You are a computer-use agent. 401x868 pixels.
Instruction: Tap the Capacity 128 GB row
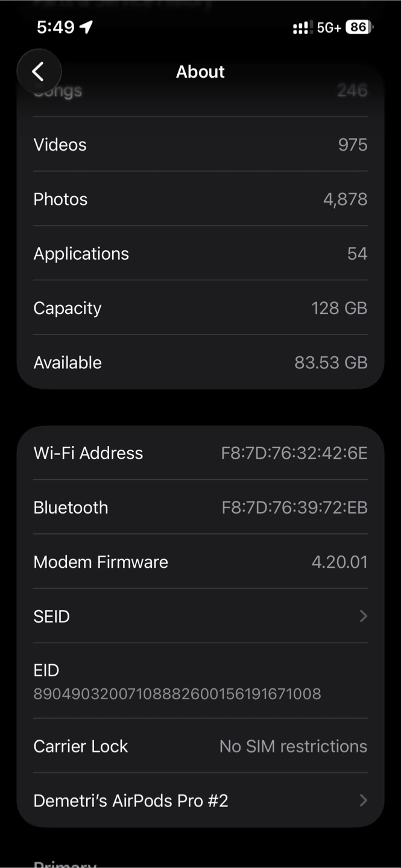click(200, 308)
